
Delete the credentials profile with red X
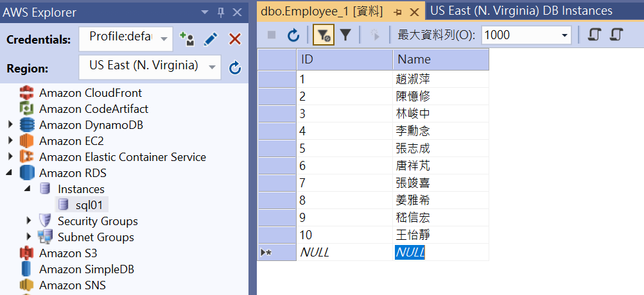pos(234,39)
